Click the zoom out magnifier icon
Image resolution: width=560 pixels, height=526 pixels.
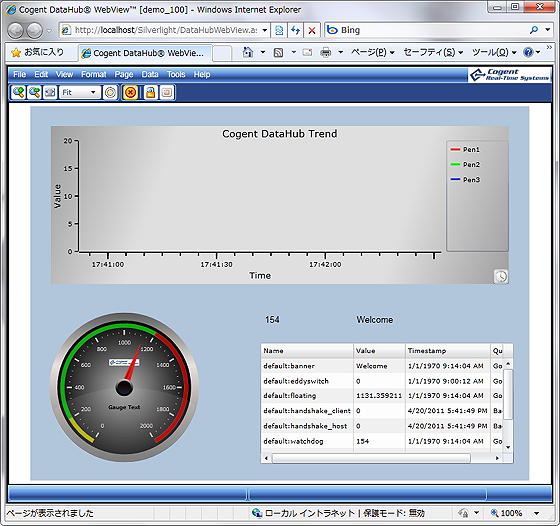(x=35, y=92)
